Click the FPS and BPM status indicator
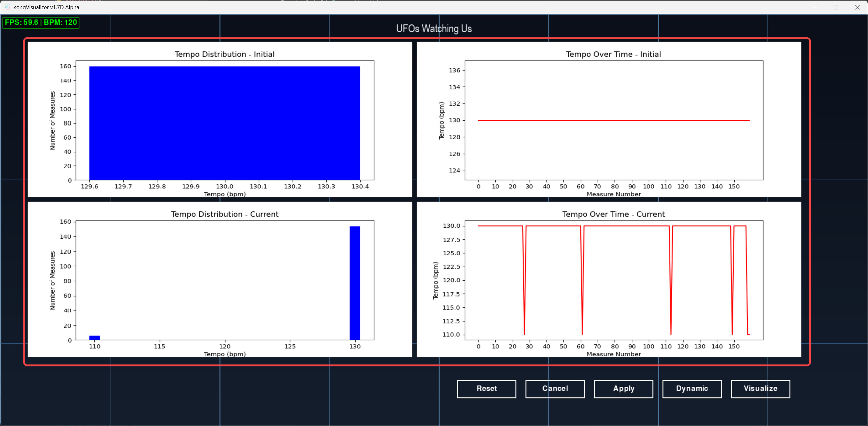The image size is (868, 426). 41,23
